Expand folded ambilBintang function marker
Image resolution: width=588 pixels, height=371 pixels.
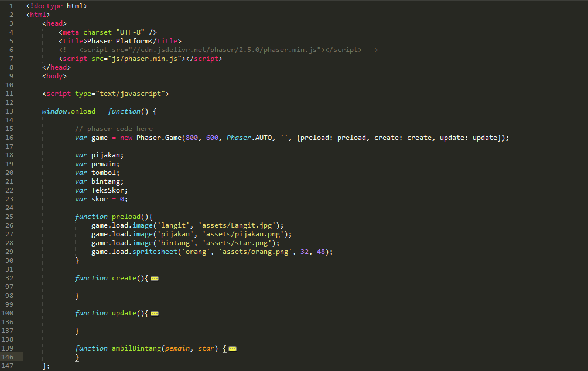(x=233, y=349)
